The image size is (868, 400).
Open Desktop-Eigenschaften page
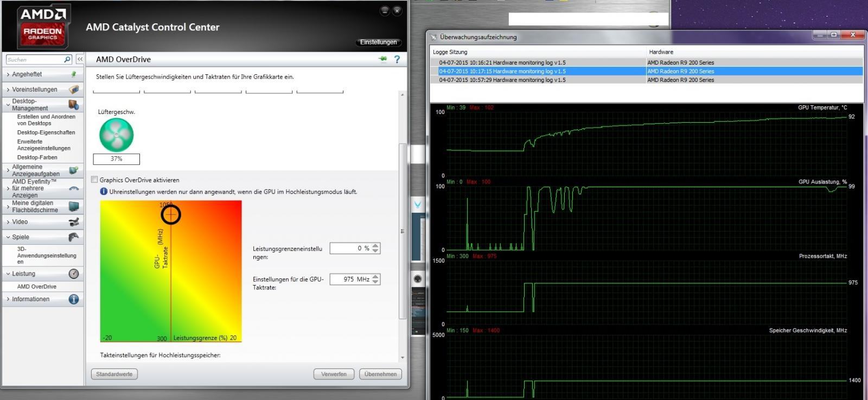(x=46, y=132)
